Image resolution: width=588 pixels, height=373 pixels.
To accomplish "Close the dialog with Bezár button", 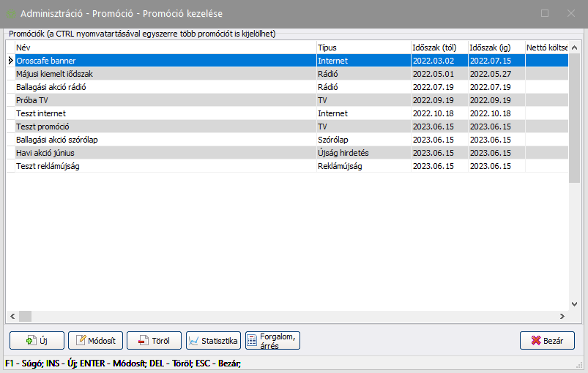I will tap(546, 341).
